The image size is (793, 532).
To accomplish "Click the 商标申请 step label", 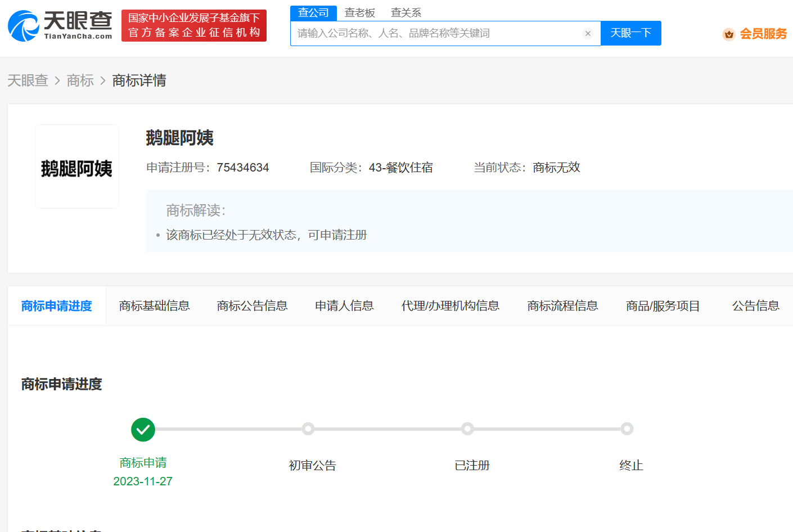I will tap(143, 463).
